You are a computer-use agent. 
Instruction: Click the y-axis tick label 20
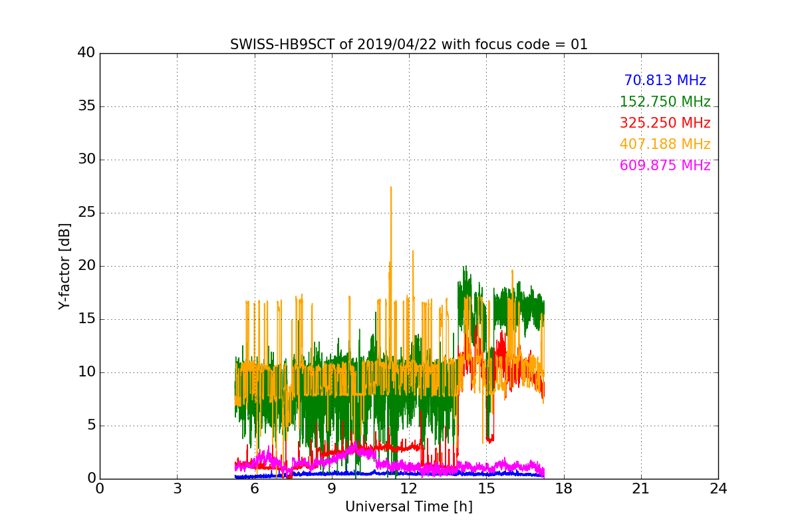[x=86, y=266]
